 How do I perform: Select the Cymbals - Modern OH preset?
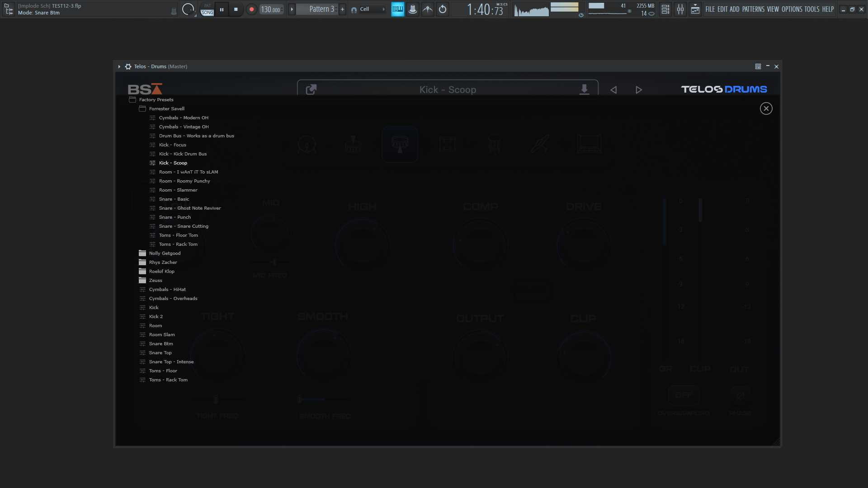[x=184, y=118]
